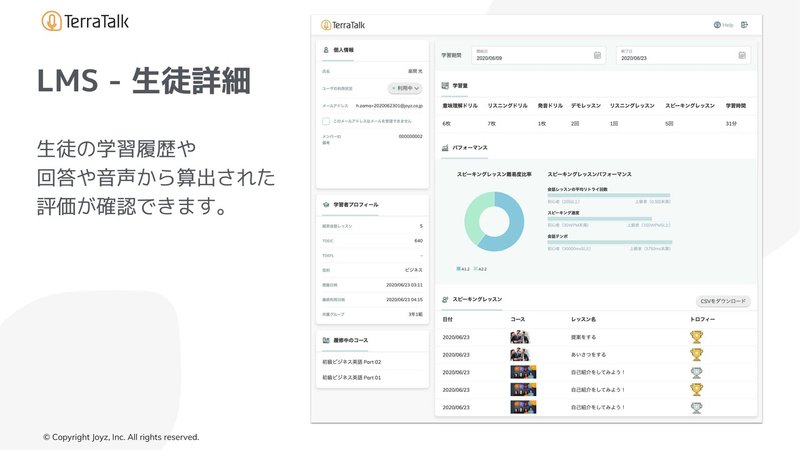Click the TOEIC score value 640

[x=418, y=240]
